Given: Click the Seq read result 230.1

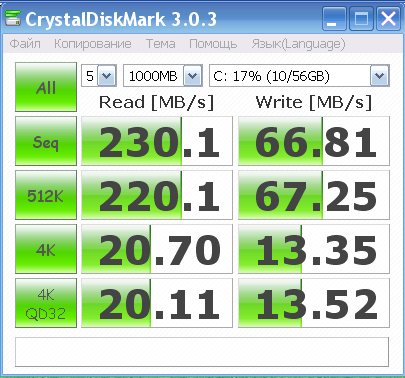Looking at the screenshot, I should 157,141.
